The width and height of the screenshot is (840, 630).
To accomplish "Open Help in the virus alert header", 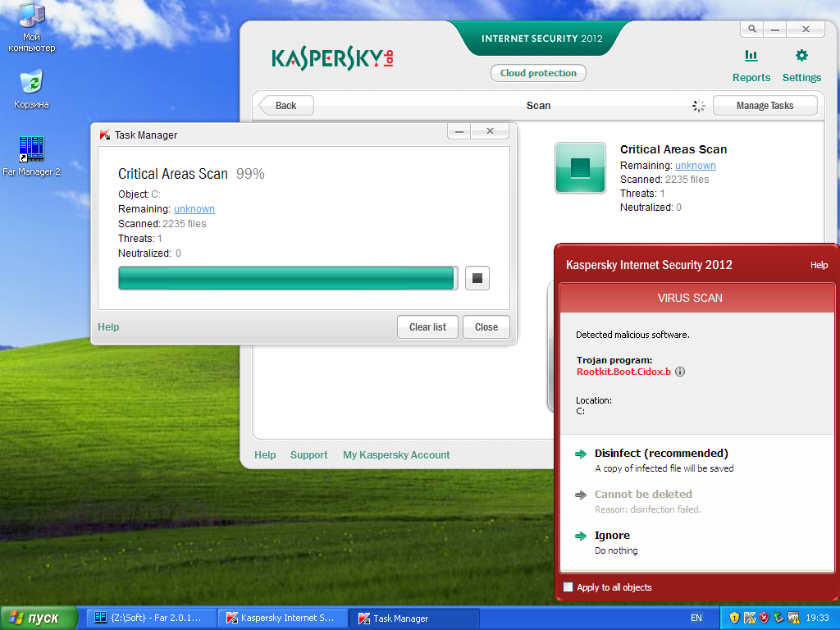I will tap(819, 265).
